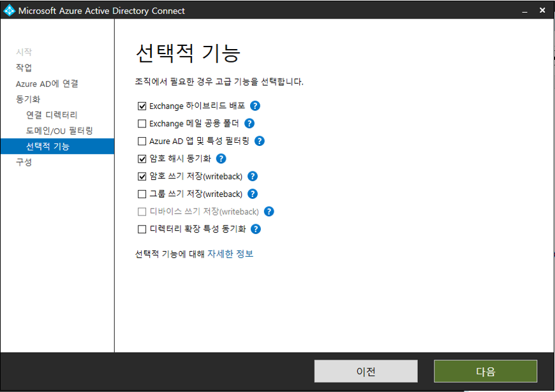Image resolution: width=555 pixels, height=392 pixels.
Task: Check Azure AD 앱 및 특성 필터링
Action: point(142,141)
